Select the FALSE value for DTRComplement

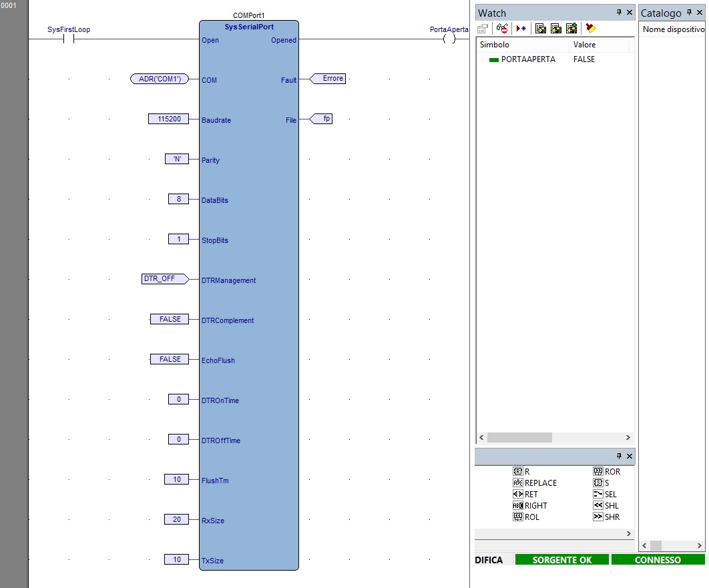point(170,319)
